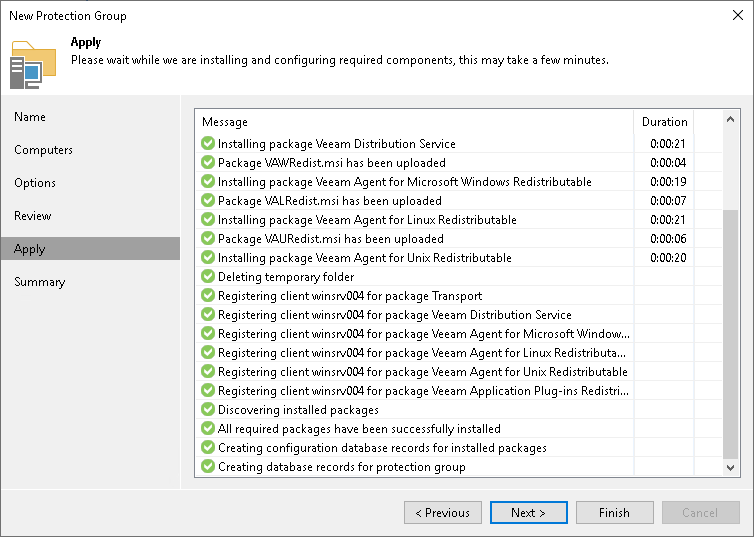
Task: Click duration 0:00:06 for VAURedist.msi upload
Action: pyautogui.click(x=668, y=239)
